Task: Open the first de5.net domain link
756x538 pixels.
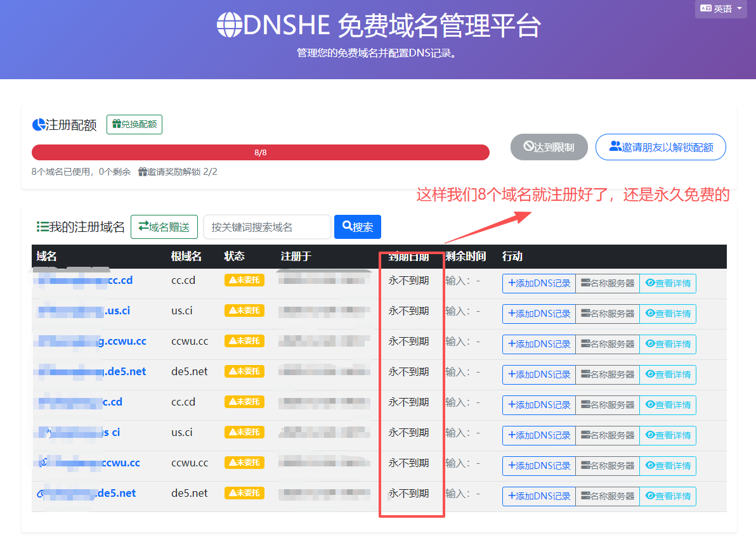Action: click(x=91, y=371)
